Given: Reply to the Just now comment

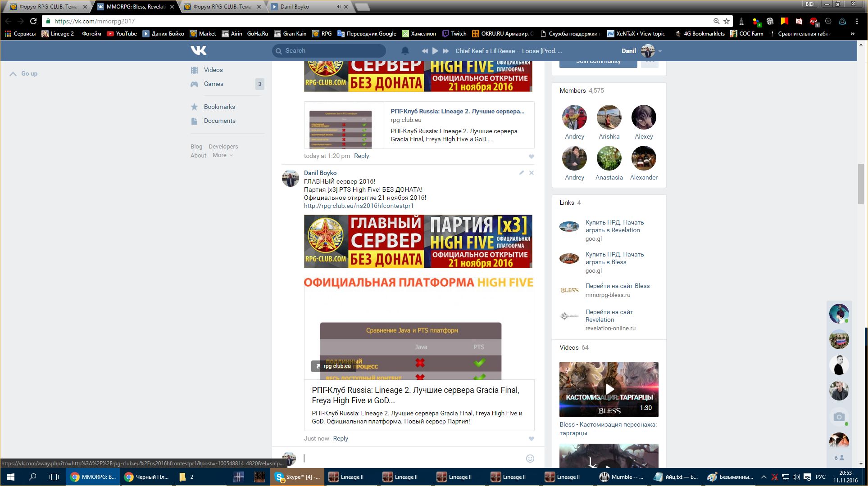Looking at the screenshot, I should 341,438.
